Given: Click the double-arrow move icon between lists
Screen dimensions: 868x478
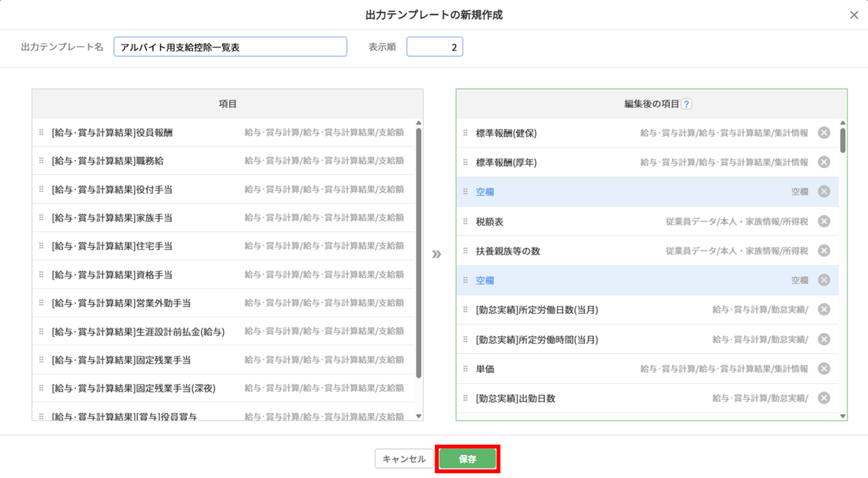Looking at the screenshot, I should pos(437,254).
